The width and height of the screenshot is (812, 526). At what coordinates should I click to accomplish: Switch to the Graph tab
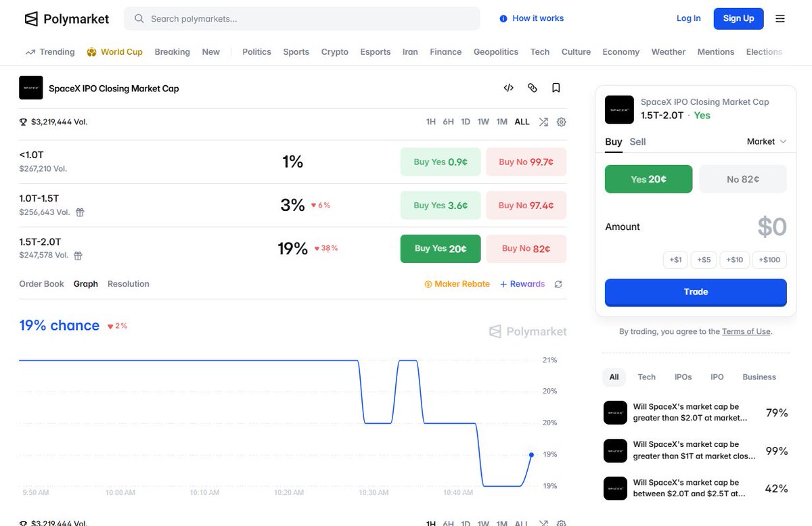coord(86,284)
